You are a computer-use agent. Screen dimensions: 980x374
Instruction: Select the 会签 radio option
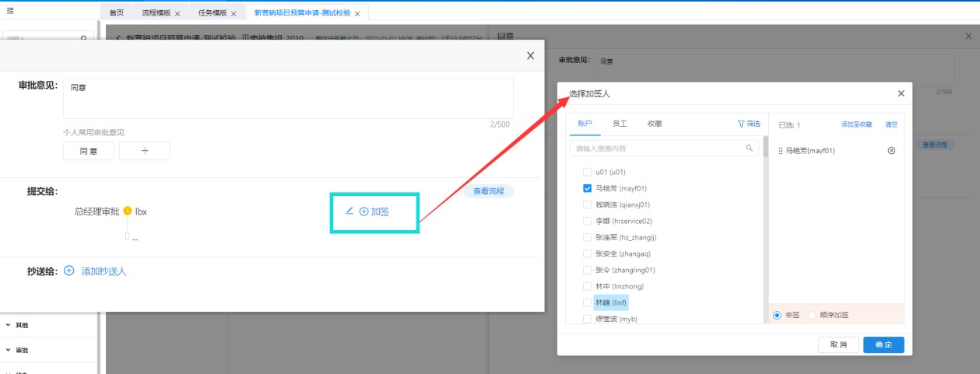pyautogui.click(x=777, y=315)
